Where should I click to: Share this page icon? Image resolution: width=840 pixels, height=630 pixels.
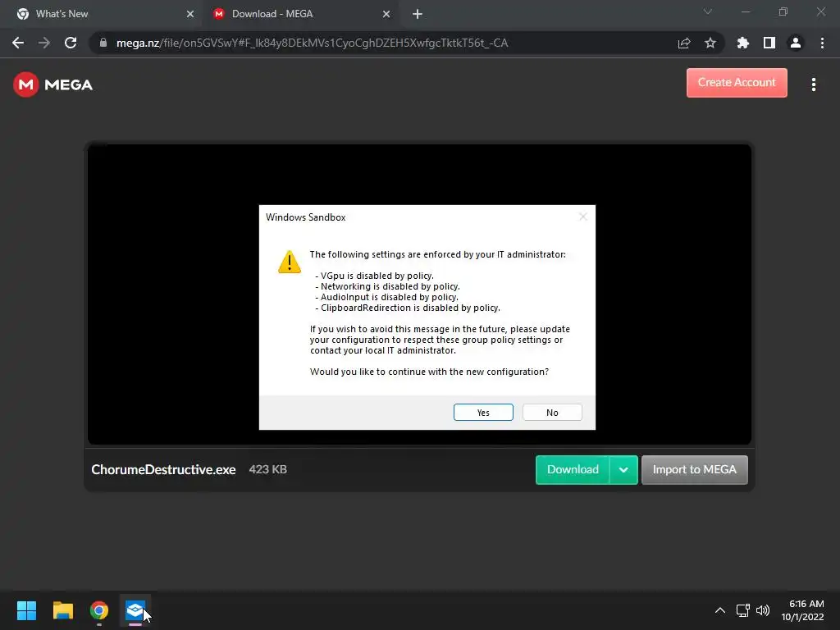[x=683, y=43]
